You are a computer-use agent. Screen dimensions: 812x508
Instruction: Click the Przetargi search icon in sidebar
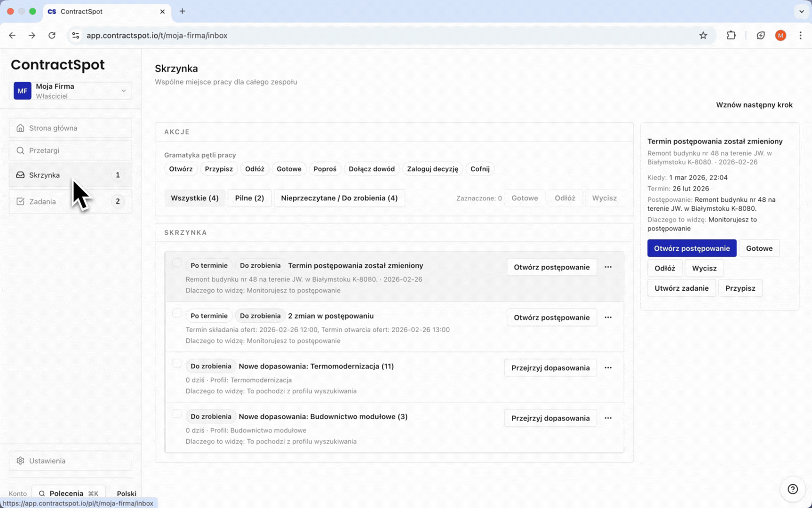point(20,151)
